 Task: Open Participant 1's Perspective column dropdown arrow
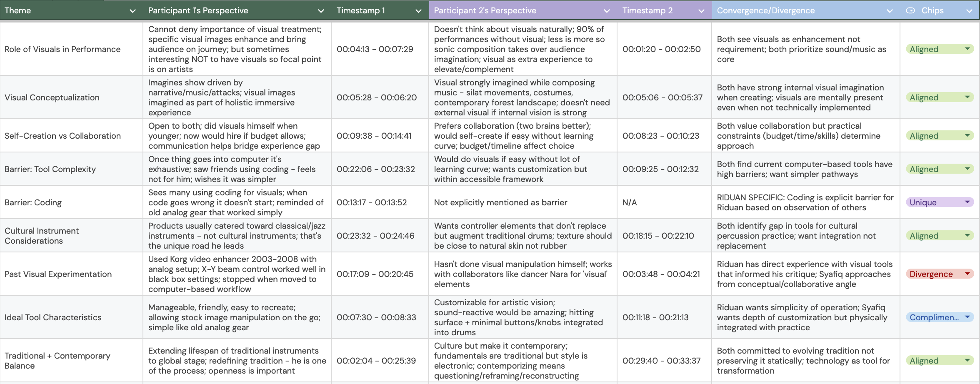(321, 11)
